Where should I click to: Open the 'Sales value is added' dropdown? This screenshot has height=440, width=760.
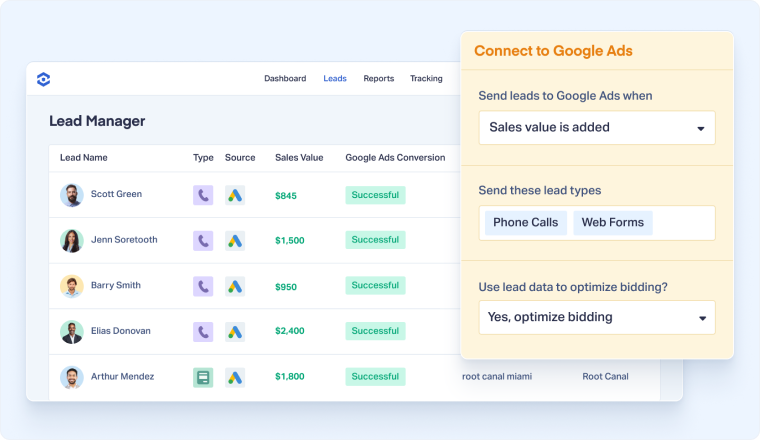[597, 128]
